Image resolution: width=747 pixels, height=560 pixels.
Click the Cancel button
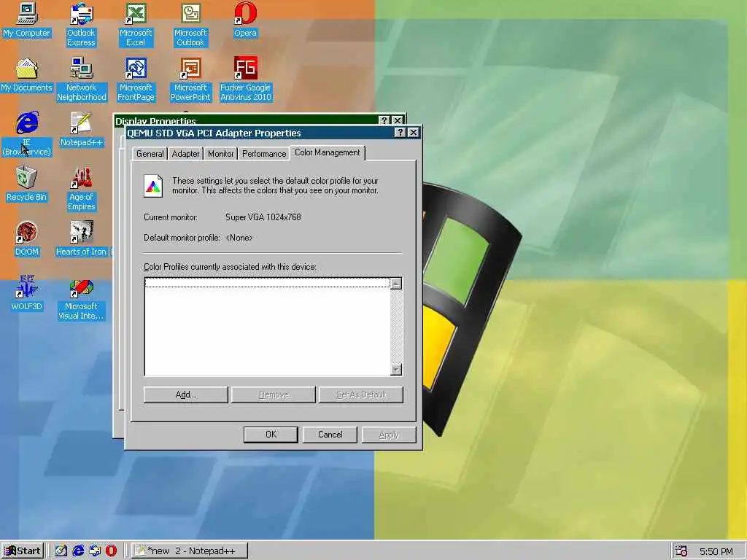(x=330, y=435)
